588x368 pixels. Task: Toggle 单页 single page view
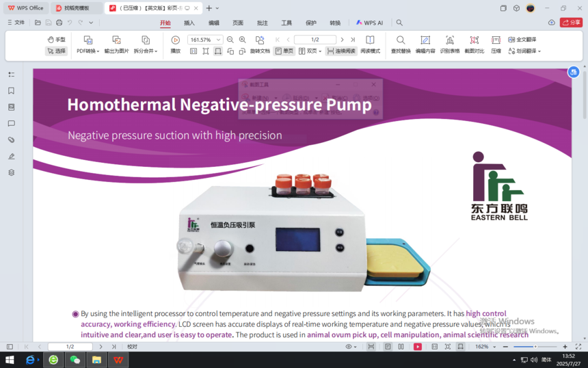(284, 51)
